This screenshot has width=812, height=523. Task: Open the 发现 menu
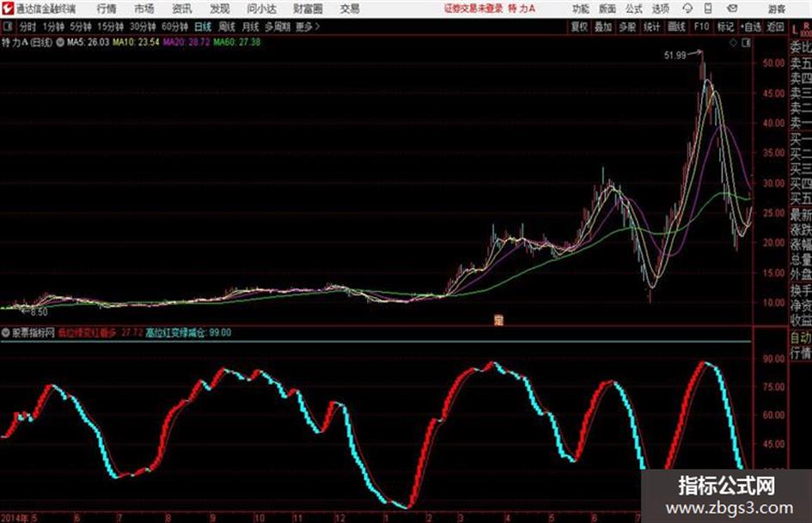(220, 9)
